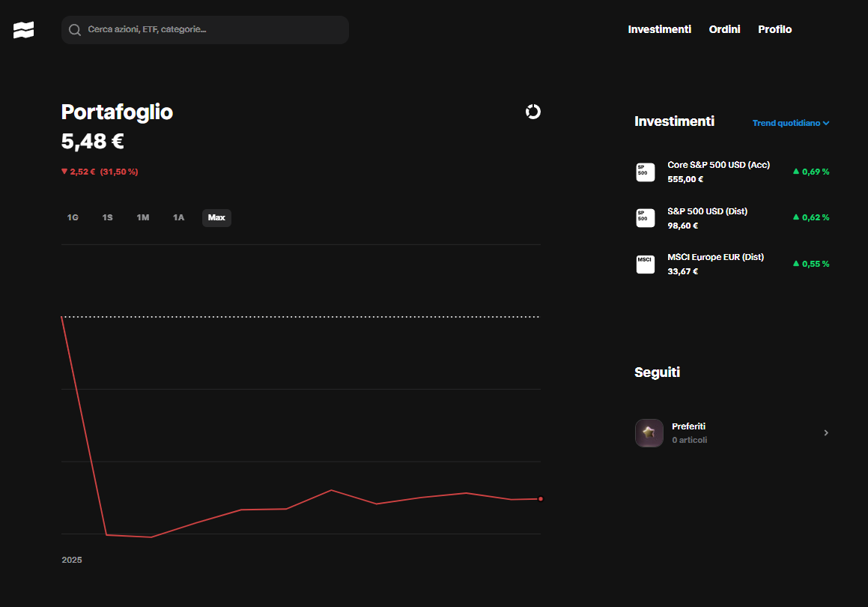
Task: Switch chart to 1A range
Action: pyautogui.click(x=178, y=218)
